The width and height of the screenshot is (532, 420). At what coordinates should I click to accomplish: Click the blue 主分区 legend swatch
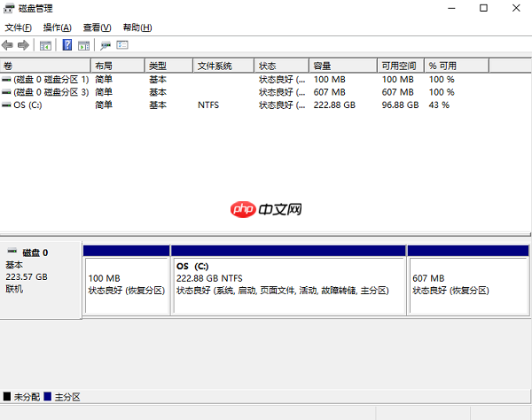click(x=48, y=396)
